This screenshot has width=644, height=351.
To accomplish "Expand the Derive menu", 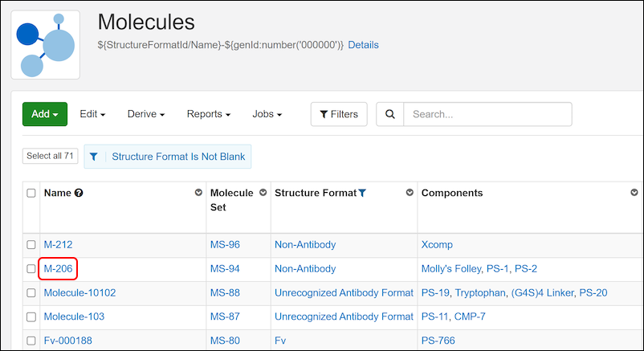I will click(146, 114).
